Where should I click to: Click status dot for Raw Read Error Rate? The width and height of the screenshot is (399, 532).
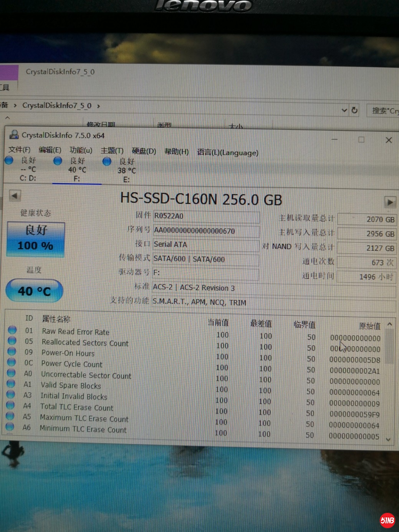coord(12,330)
